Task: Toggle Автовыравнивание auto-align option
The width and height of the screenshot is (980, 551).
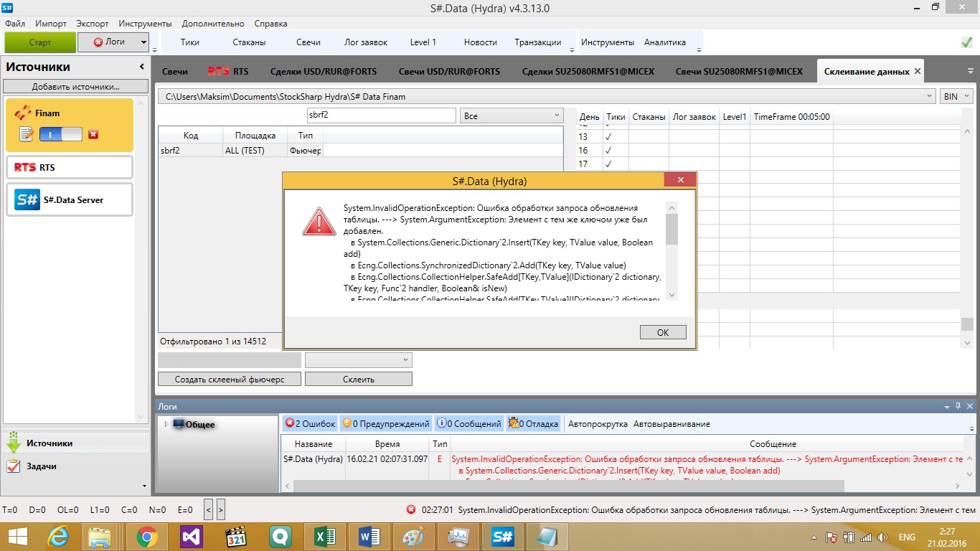Action: pyautogui.click(x=672, y=424)
